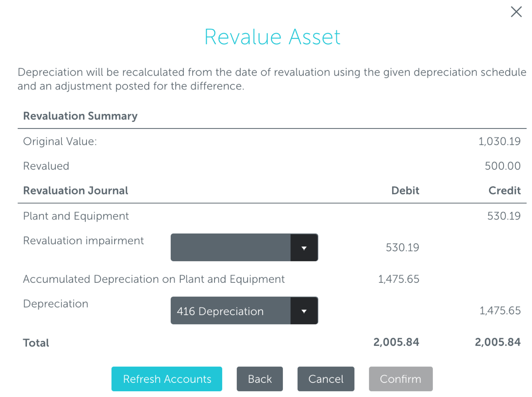The width and height of the screenshot is (532, 397).
Task: Expand the Depreciation account dropdown arrow
Action: coord(304,311)
